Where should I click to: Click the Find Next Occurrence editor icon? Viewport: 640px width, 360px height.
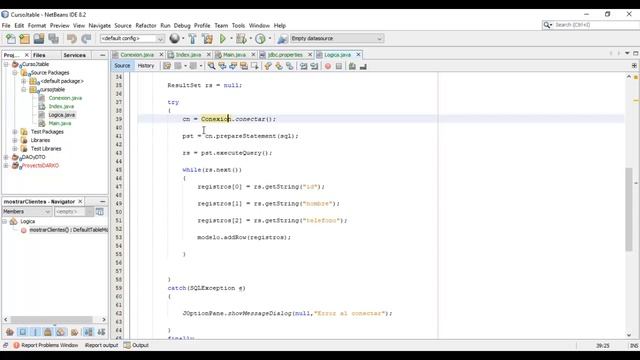pos(233,66)
